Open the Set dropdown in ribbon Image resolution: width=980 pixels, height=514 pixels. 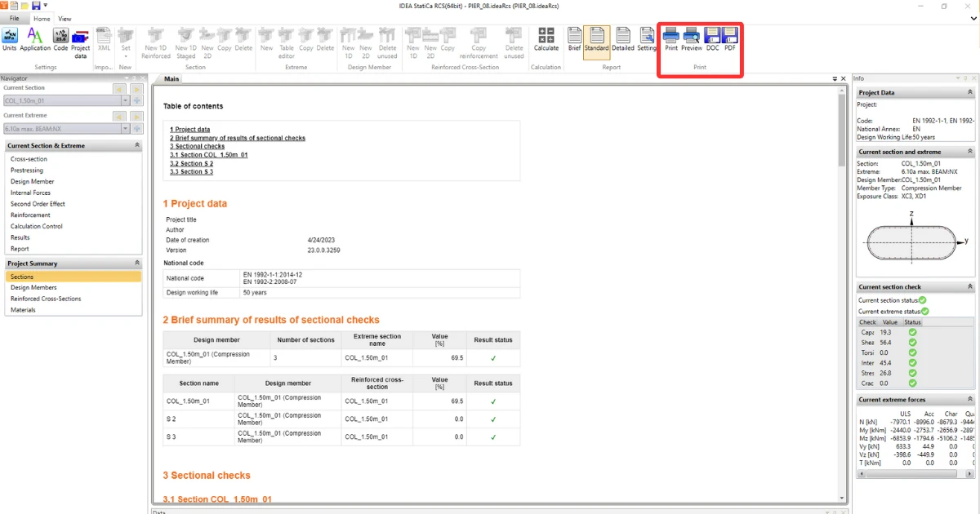coord(125,42)
